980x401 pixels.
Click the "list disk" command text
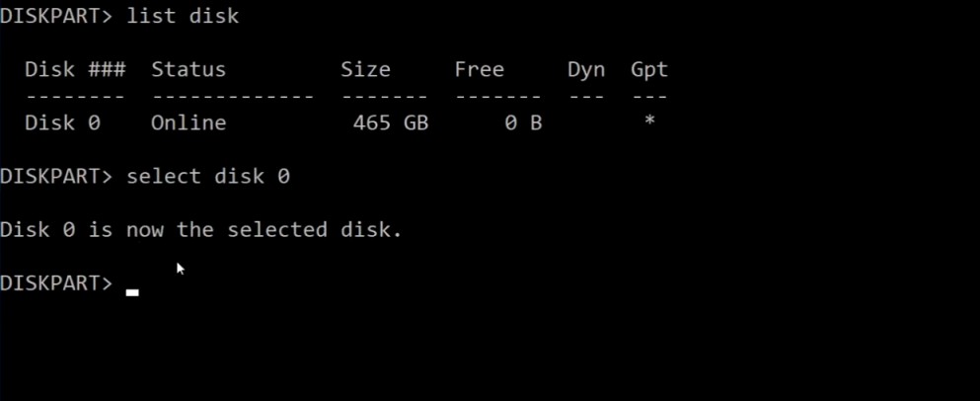coord(183,16)
